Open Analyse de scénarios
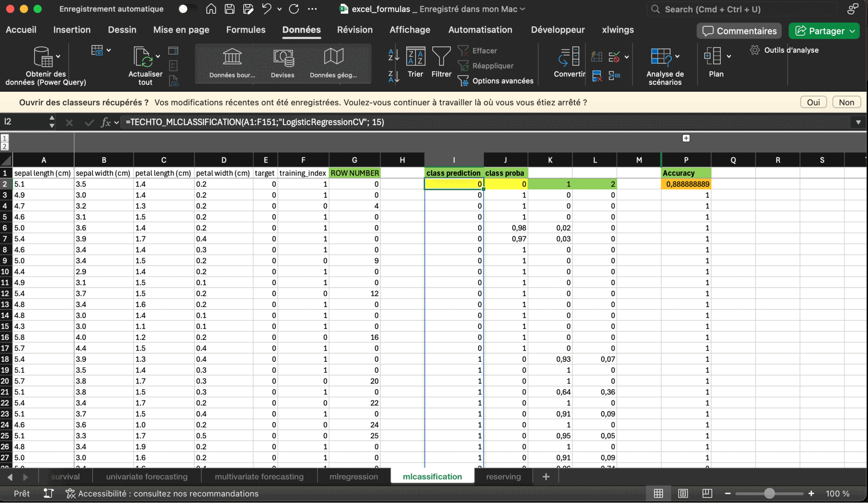The image size is (868, 504). pos(661,57)
